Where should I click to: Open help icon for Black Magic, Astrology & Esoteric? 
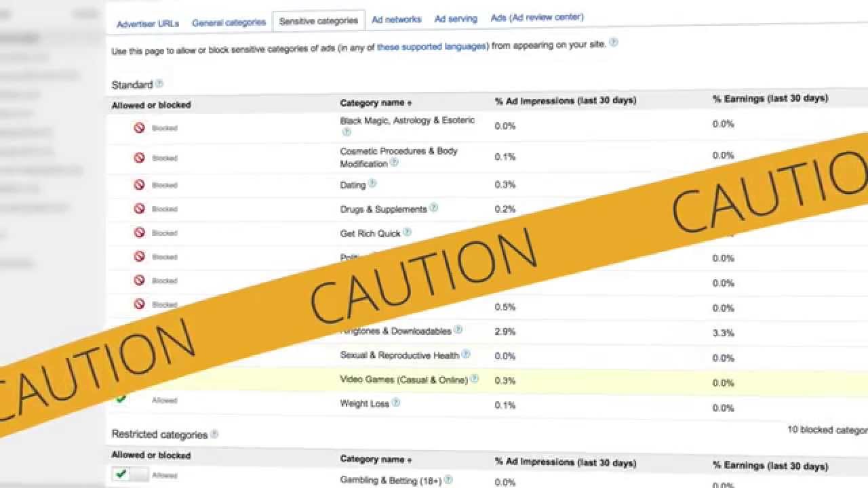(347, 132)
